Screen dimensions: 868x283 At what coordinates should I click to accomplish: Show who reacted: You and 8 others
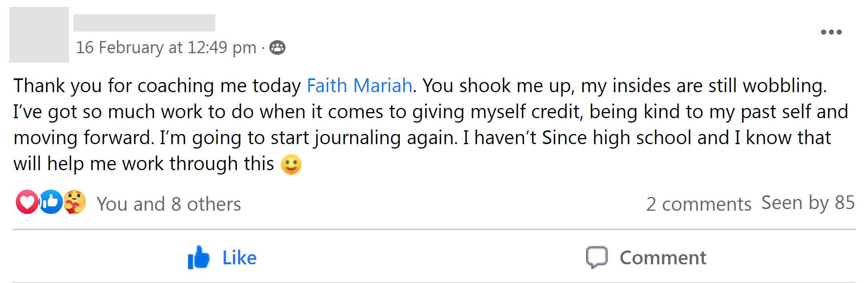(x=169, y=204)
